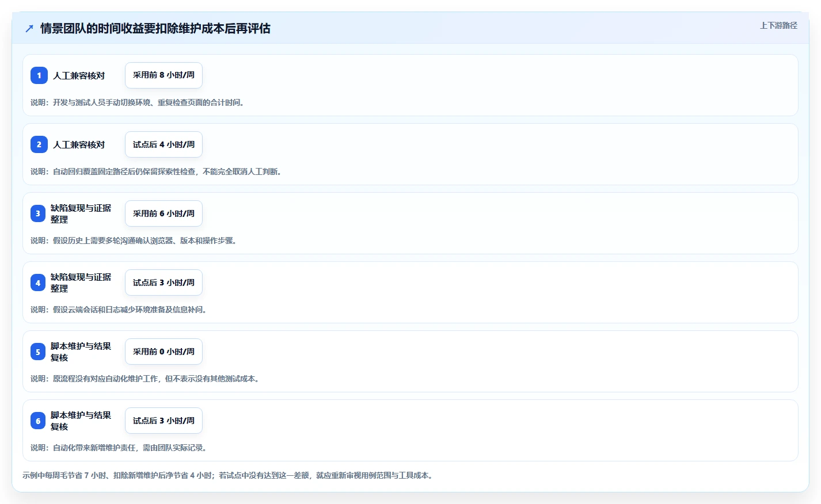
Task: Click note about 原流程没有对应自动化维护工作
Action: pos(146,379)
